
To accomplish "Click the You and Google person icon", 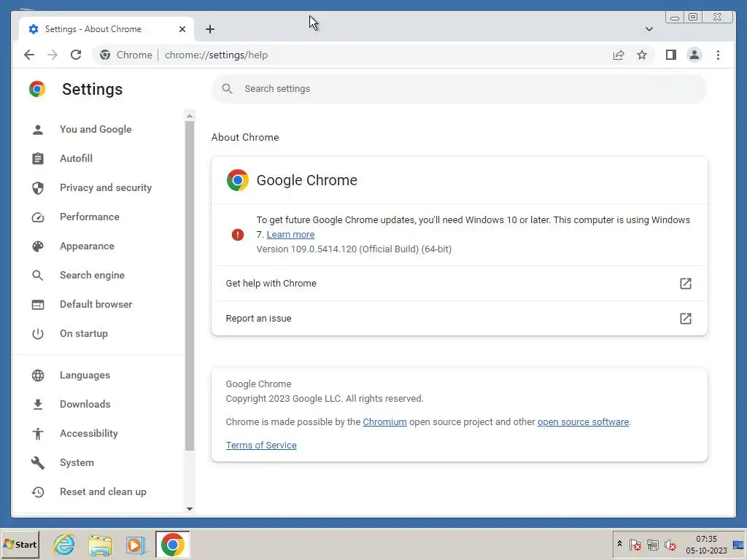I will 38,130.
